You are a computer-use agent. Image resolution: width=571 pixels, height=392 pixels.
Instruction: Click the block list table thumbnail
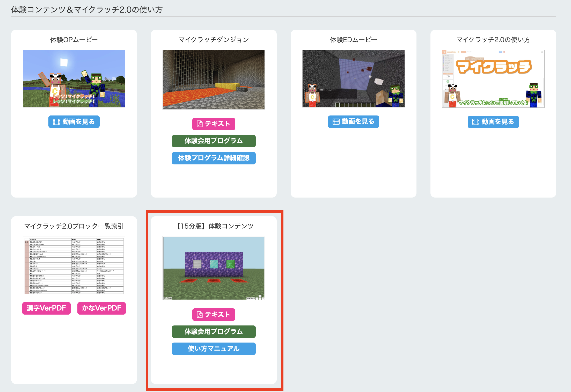click(x=74, y=265)
